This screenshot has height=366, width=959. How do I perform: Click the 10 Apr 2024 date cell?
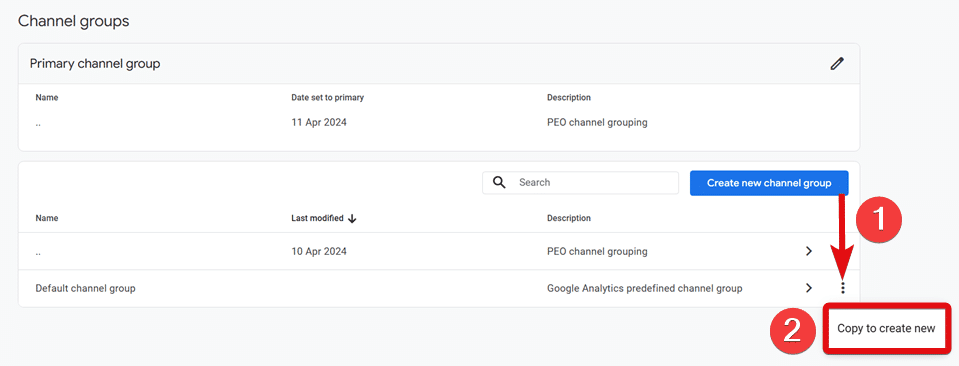319,252
